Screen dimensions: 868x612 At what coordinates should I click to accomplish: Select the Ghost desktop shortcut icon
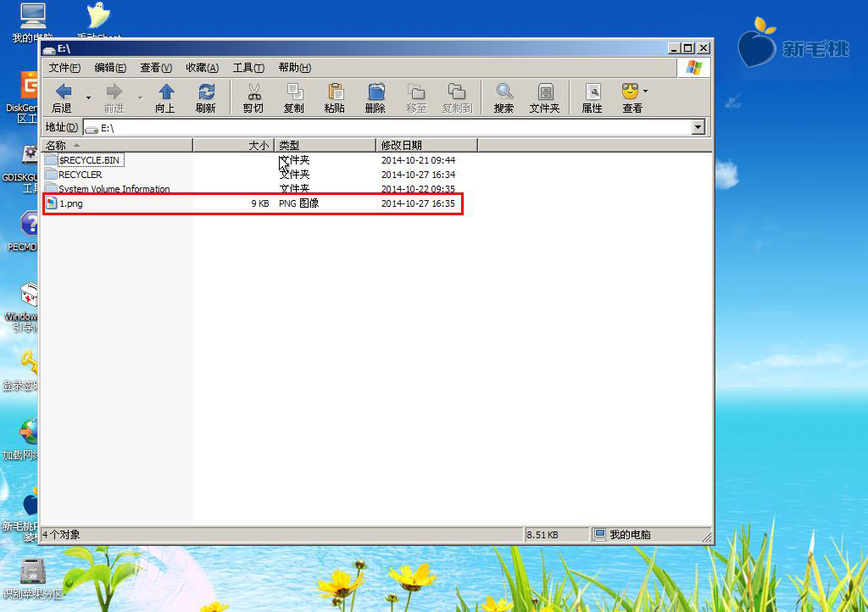pos(98,19)
